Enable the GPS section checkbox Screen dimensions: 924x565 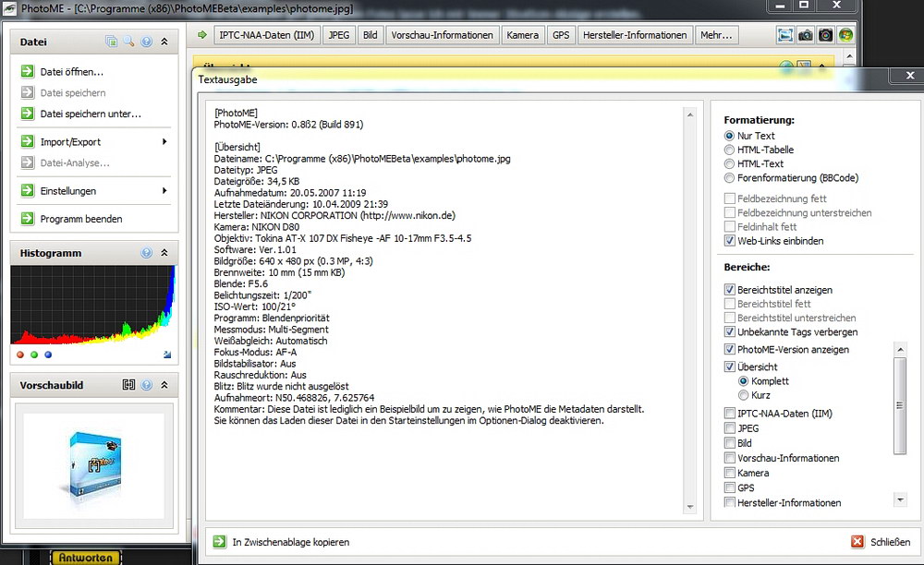click(730, 487)
